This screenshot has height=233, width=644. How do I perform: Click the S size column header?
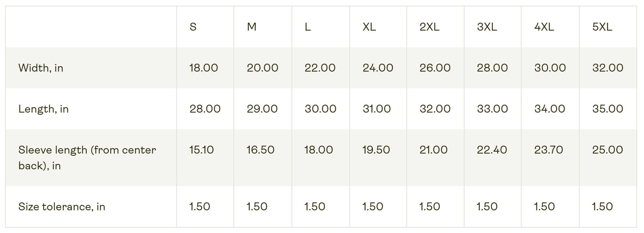pyautogui.click(x=193, y=27)
